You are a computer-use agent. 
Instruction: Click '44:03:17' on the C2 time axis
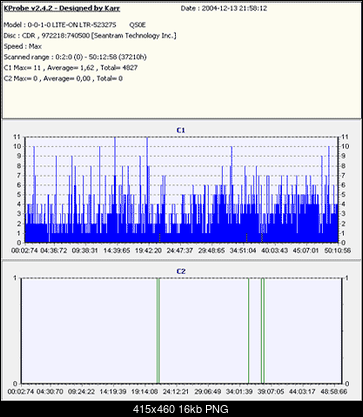click(x=302, y=391)
